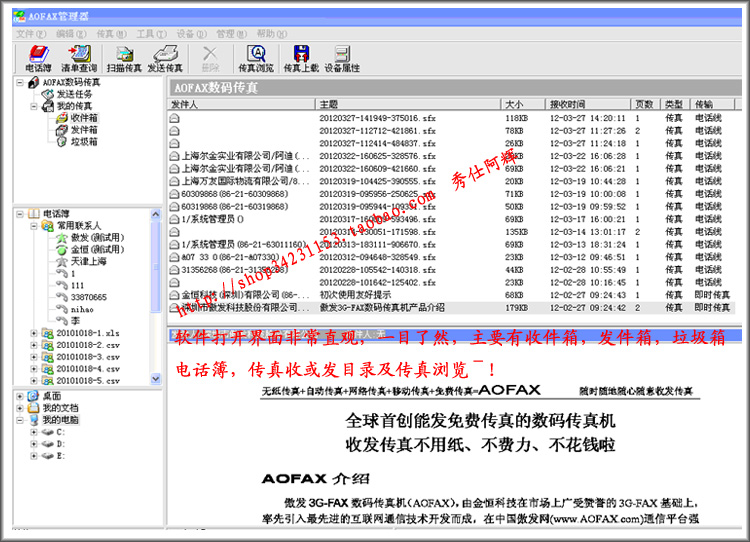Click the 大小 size column header
The height and width of the screenshot is (542, 750).
(x=514, y=104)
